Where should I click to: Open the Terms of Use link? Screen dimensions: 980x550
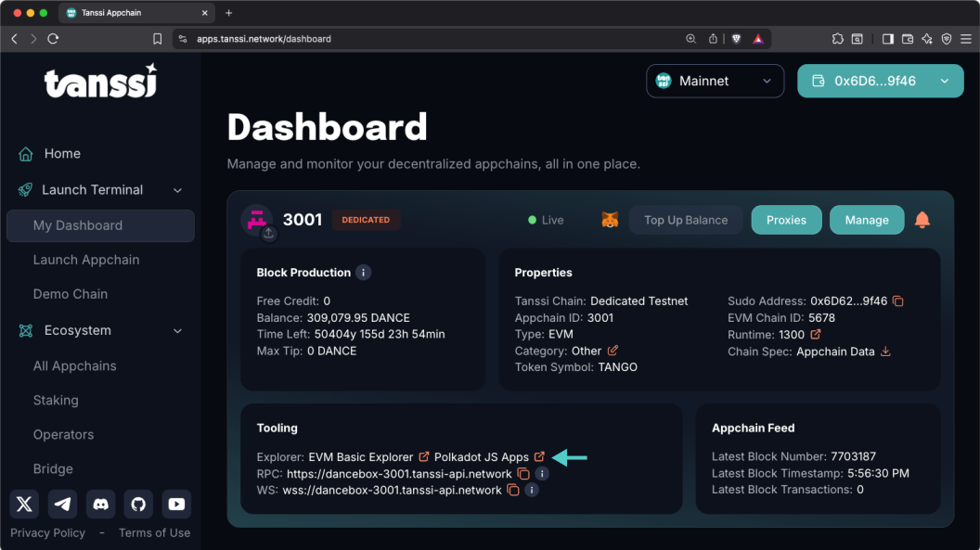pos(154,533)
